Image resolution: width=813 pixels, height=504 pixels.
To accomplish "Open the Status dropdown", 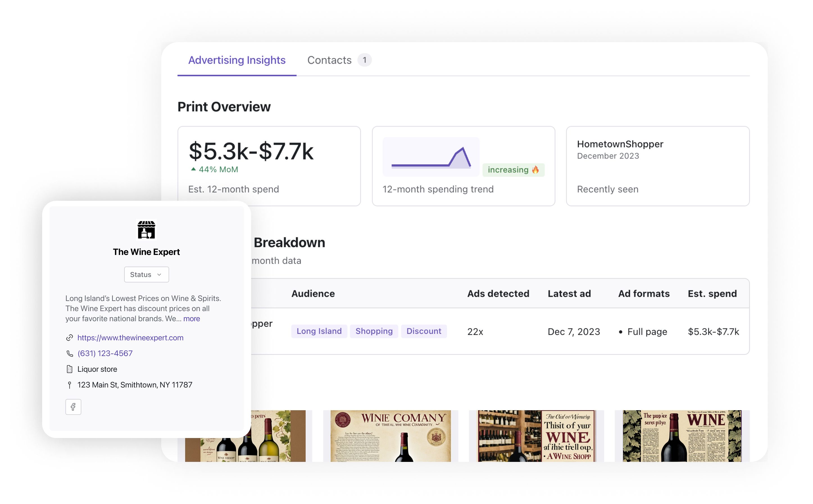I will 146,274.
